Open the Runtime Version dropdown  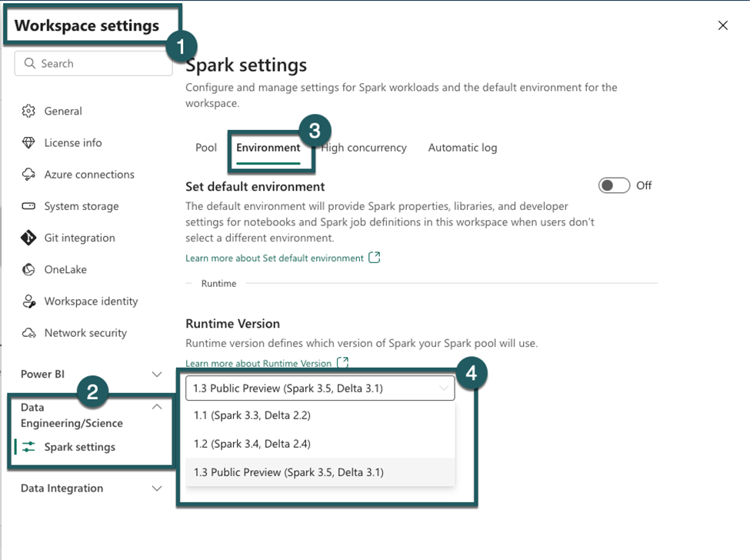(320, 388)
